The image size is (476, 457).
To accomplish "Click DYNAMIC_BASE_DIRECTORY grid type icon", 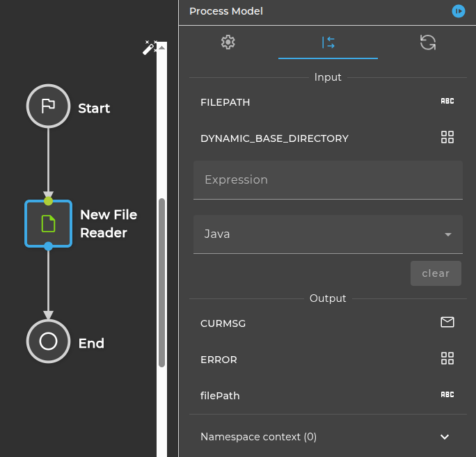I will [447, 137].
